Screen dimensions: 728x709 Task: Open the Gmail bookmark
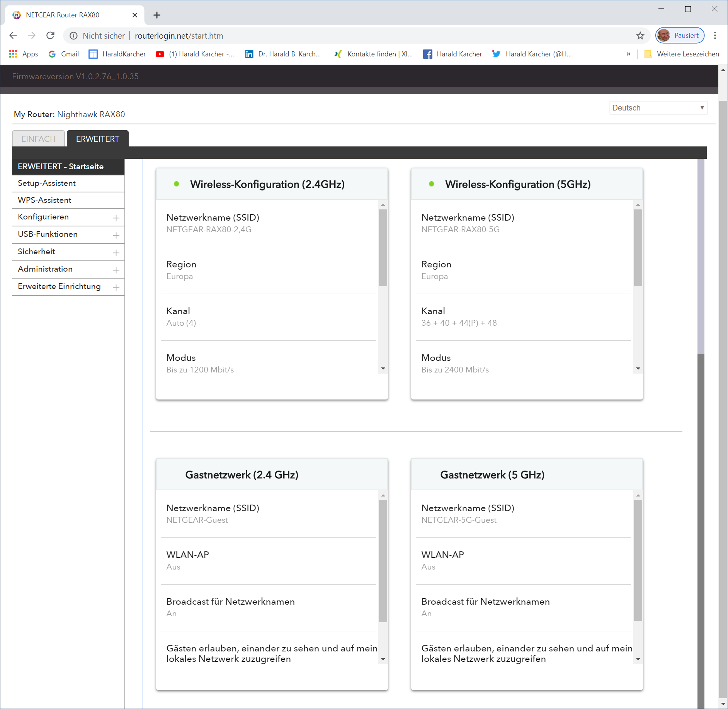pos(64,54)
